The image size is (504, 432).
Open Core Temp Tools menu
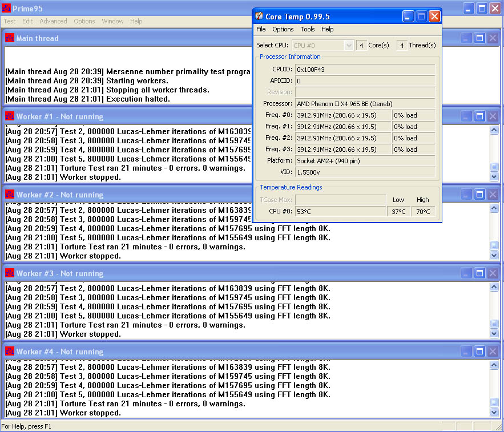308,29
